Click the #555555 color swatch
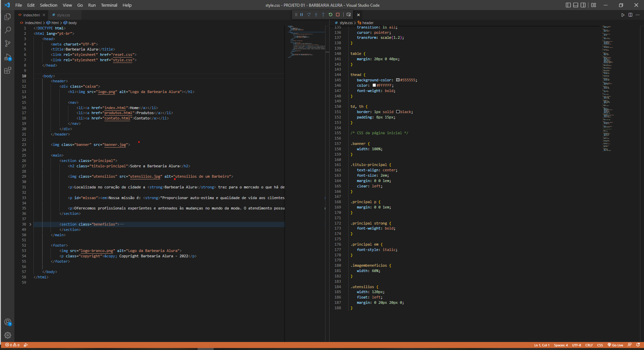 click(398, 80)
